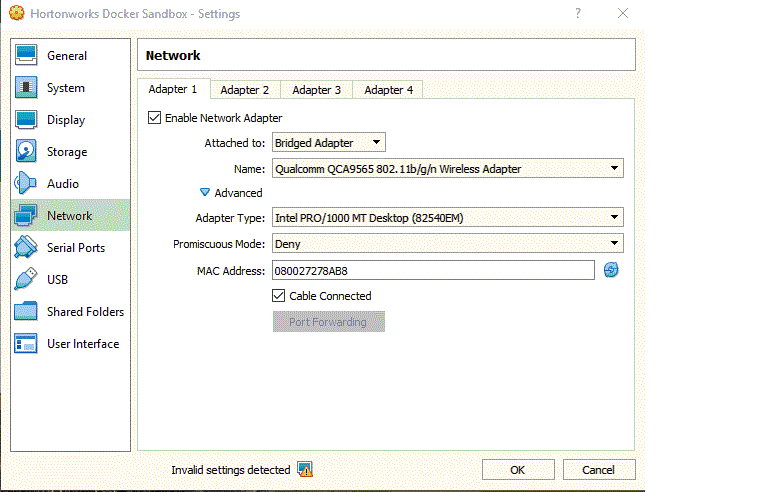Toggle the Cable Connected checkbox
This screenshot has width=768, height=492.
278,295
